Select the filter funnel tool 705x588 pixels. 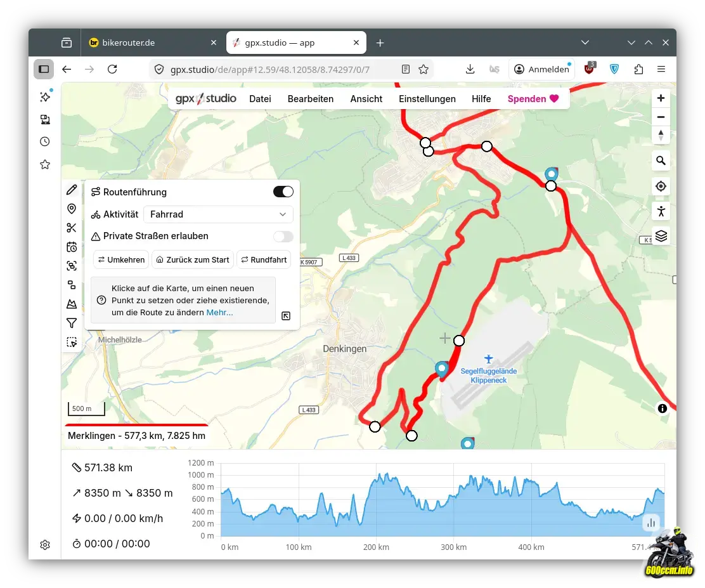(x=72, y=323)
